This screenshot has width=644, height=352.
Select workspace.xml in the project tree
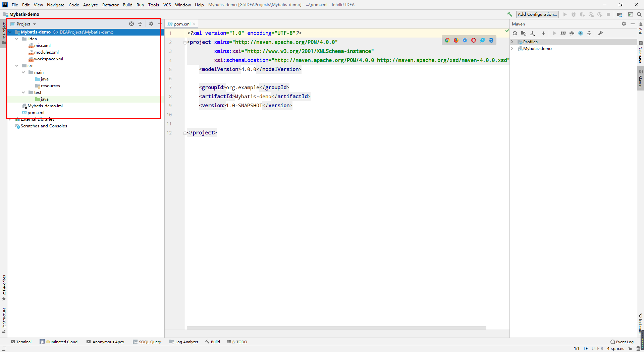(48, 59)
